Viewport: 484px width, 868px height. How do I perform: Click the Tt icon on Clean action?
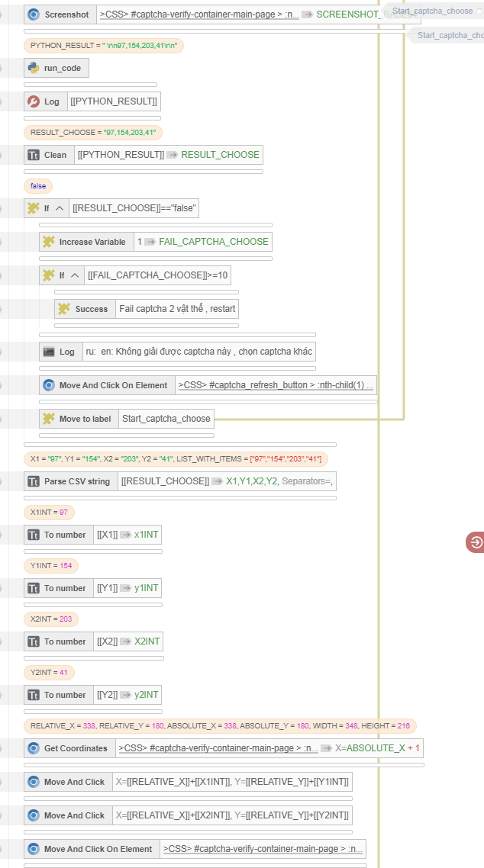[34, 155]
